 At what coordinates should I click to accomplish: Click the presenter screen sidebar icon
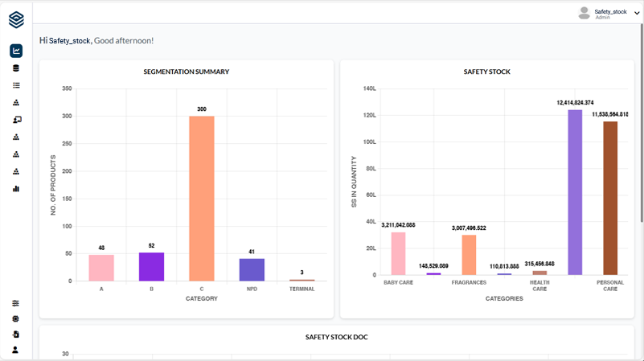click(16, 120)
